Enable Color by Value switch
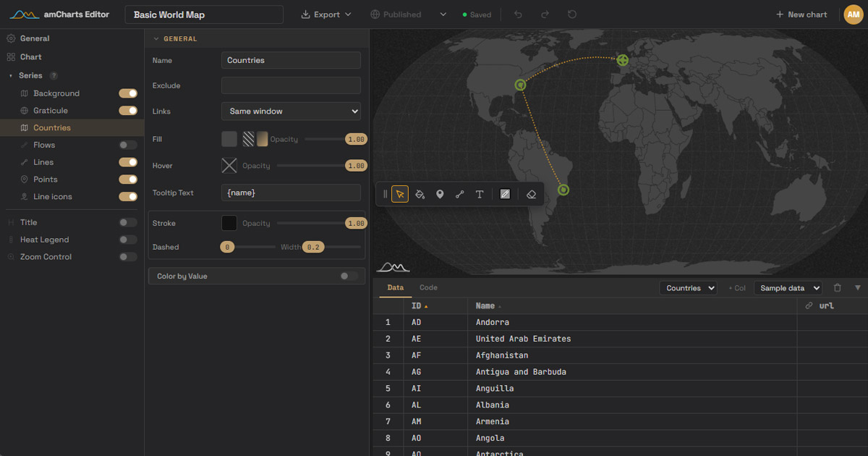The image size is (868, 456). [x=349, y=276]
